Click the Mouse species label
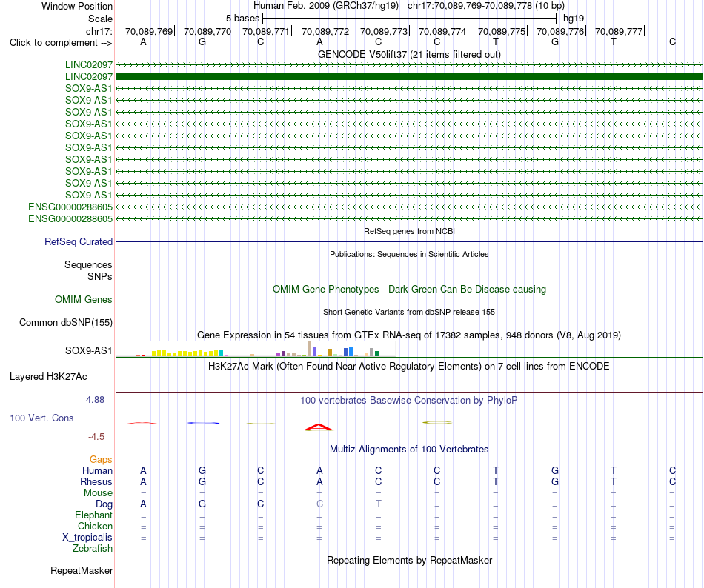Screen dimensions: 704x588 click(x=98, y=493)
